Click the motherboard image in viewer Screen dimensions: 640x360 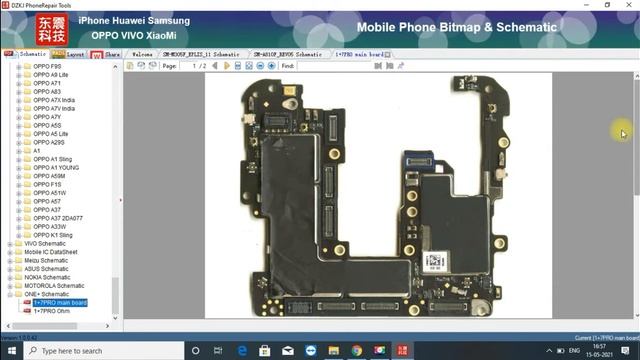(x=378, y=196)
